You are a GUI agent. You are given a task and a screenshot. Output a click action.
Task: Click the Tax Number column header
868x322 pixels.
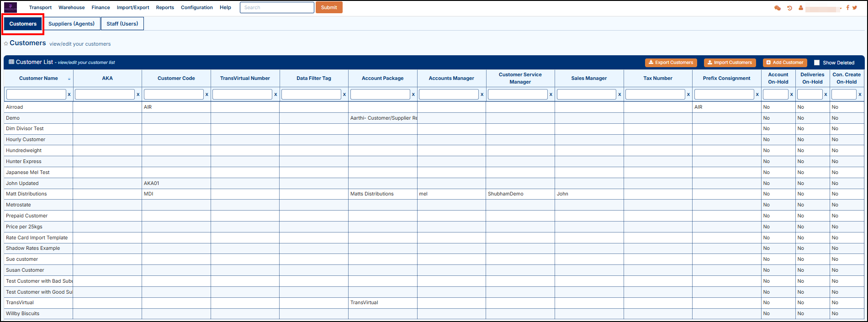[x=658, y=78]
